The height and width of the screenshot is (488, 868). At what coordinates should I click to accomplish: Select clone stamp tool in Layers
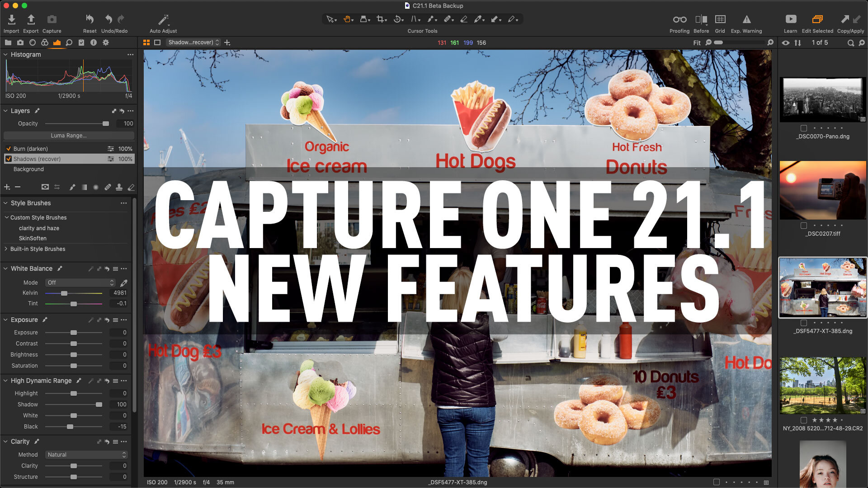click(x=119, y=187)
